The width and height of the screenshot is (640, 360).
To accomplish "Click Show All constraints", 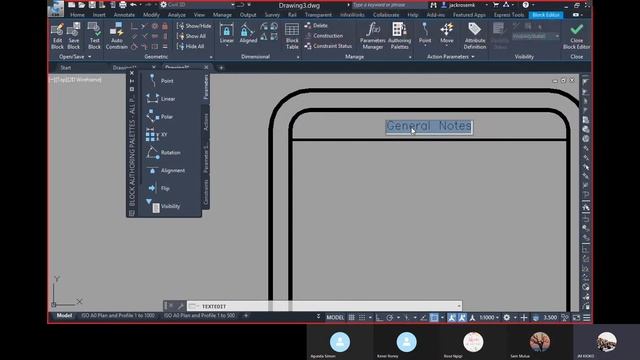I will 191,36.
